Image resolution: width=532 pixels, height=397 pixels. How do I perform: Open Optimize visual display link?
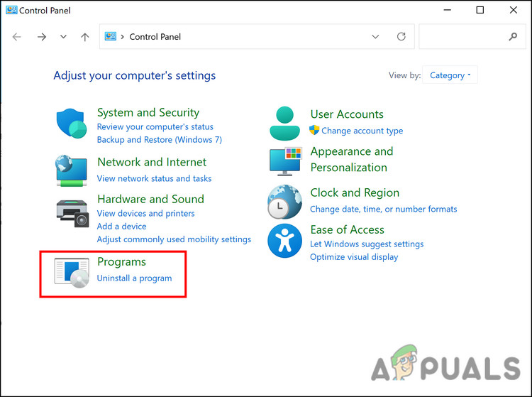pyautogui.click(x=353, y=257)
